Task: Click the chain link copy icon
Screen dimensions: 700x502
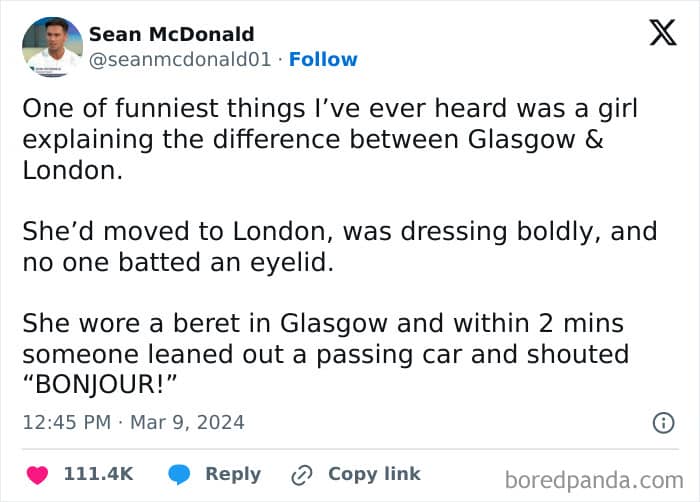Action: (302, 475)
